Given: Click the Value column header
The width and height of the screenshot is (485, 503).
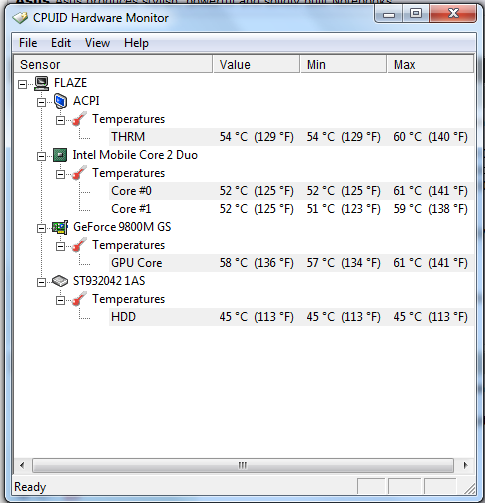Looking at the screenshot, I should click(x=256, y=64).
